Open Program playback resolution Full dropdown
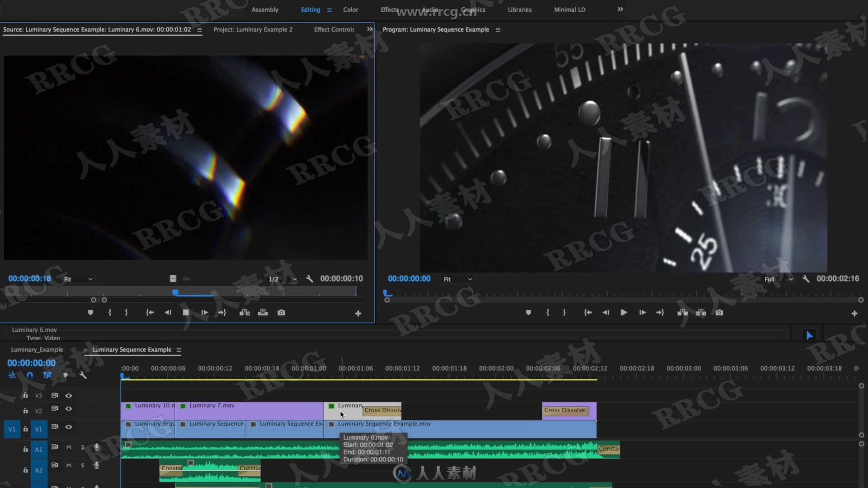868x488 pixels. pyautogui.click(x=778, y=279)
